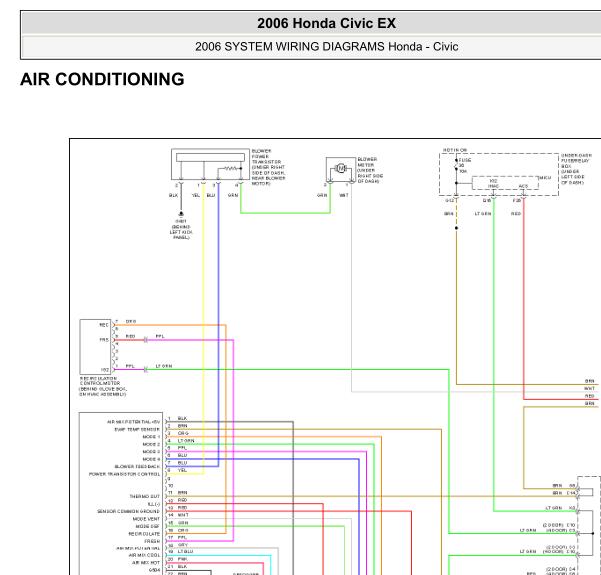Click the 'ORG' wire label at pin 3
601x575 pixels.
click(x=183, y=433)
